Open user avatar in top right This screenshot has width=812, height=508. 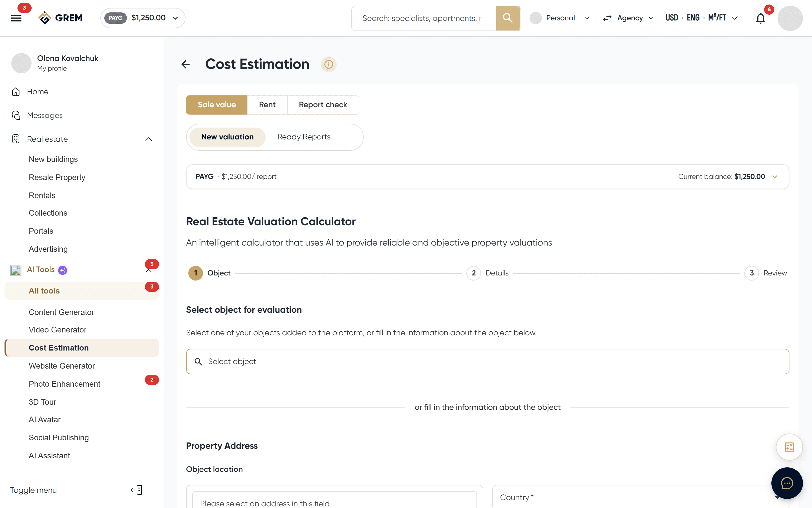pyautogui.click(x=790, y=18)
